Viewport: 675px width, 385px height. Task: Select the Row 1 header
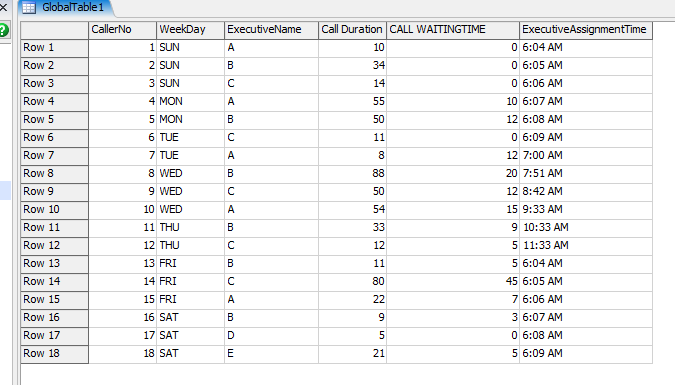point(54,48)
